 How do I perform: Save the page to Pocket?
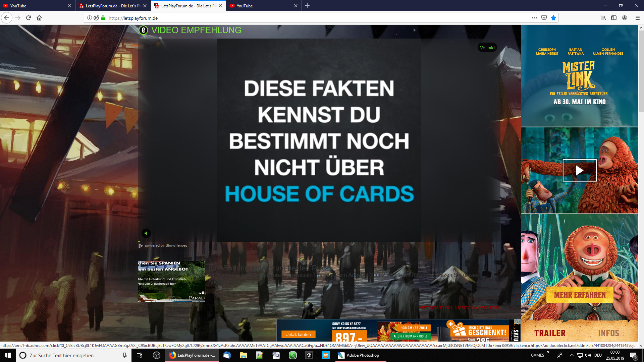(544, 18)
